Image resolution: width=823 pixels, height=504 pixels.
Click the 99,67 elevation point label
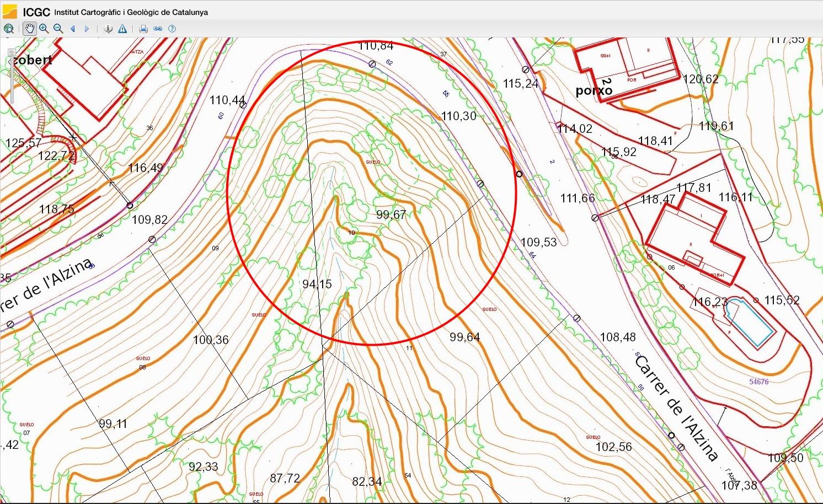point(391,215)
